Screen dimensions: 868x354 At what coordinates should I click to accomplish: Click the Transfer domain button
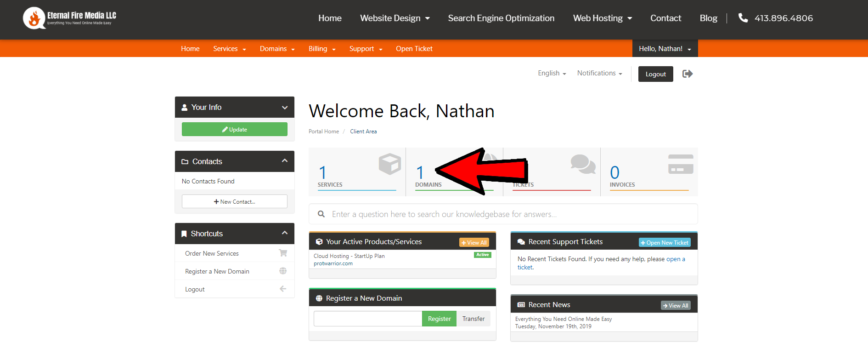473,319
